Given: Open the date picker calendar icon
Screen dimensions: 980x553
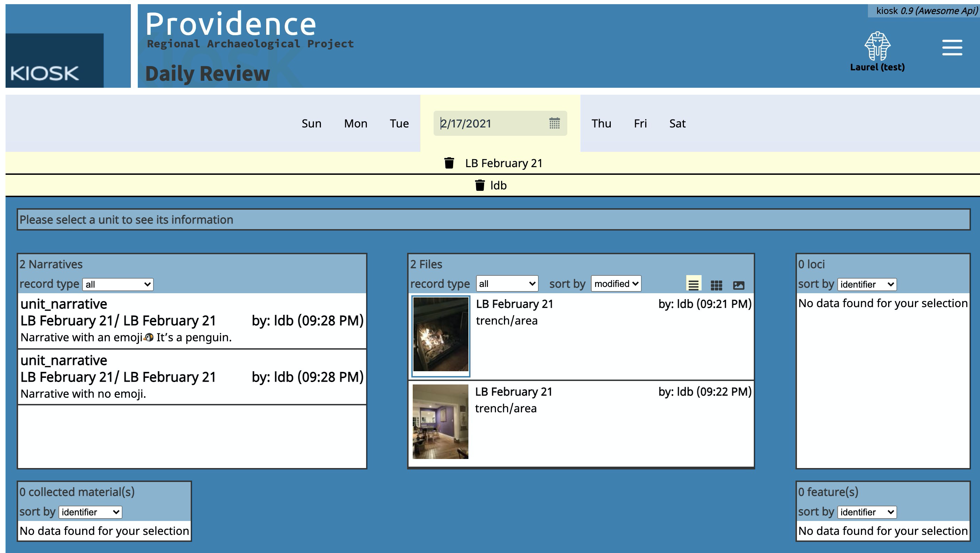Looking at the screenshot, I should coord(554,123).
